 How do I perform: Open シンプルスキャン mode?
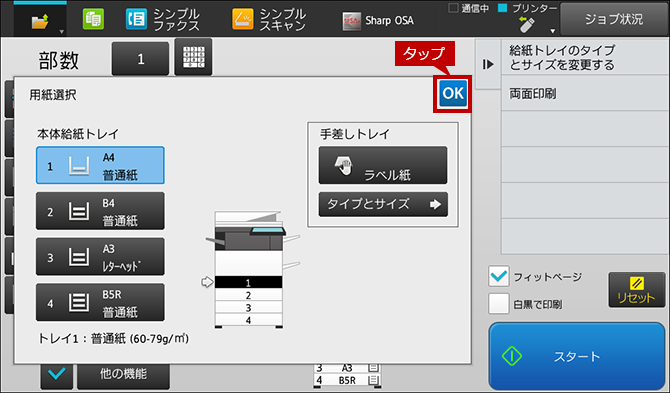tap(269, 20)
